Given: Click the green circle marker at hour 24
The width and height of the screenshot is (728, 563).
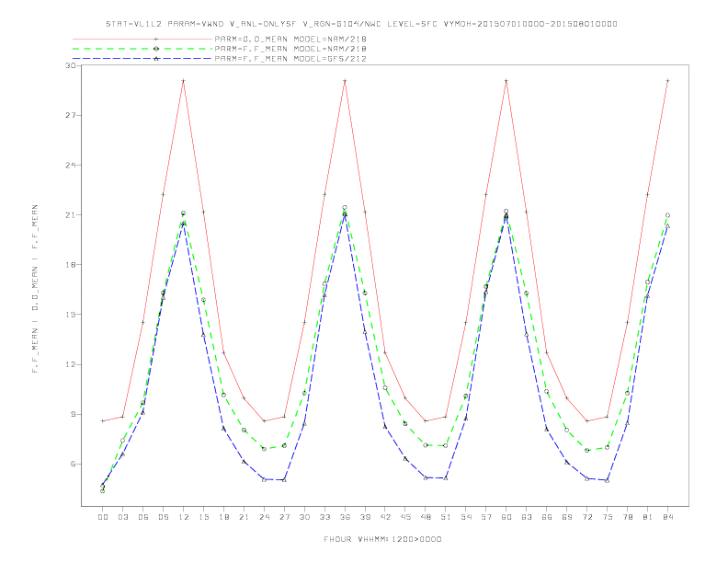Looking at the screenshot, I should [264, 449].
